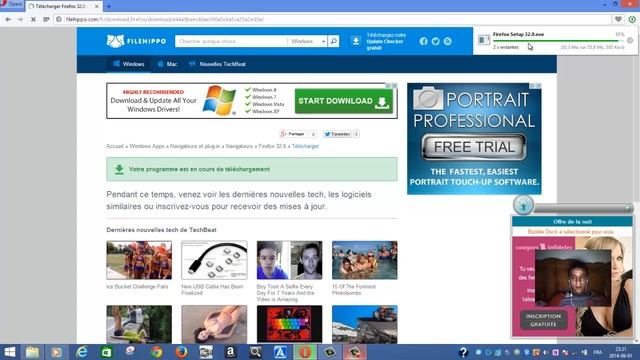Image resolution: width=640 pixels, height=360 pixels.
Task: Open File Explorer from the taskbar
Action: click(32, 352)
